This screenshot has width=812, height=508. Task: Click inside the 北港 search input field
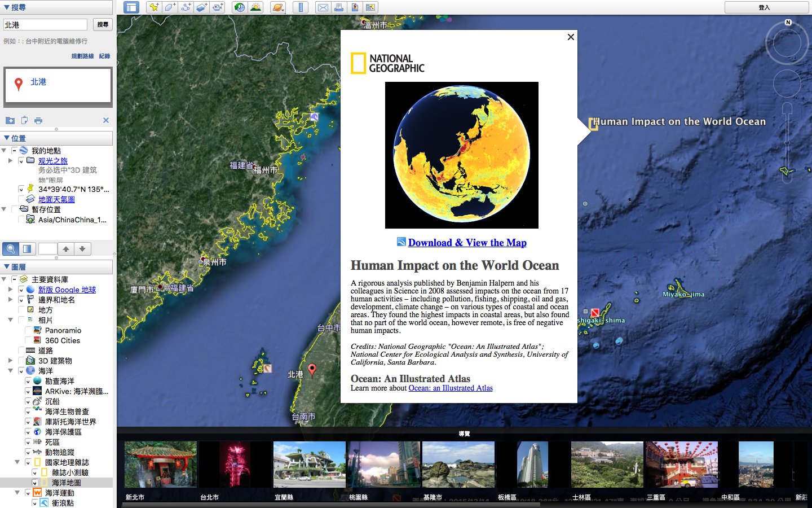45,25
